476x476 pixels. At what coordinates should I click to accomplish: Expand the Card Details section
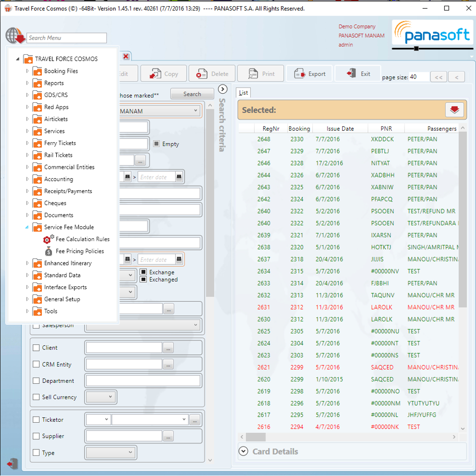tap(244, 451)
